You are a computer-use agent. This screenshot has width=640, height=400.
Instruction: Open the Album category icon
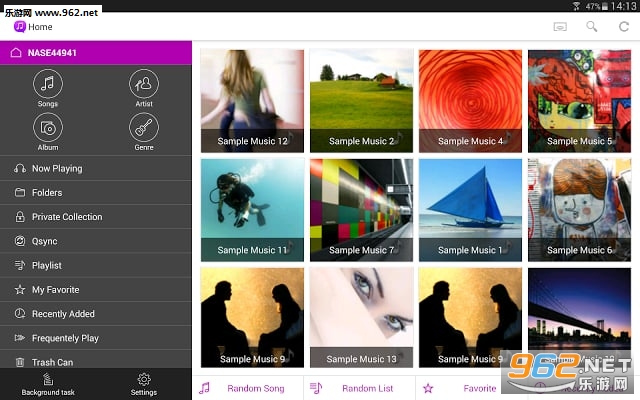(48, 128)
